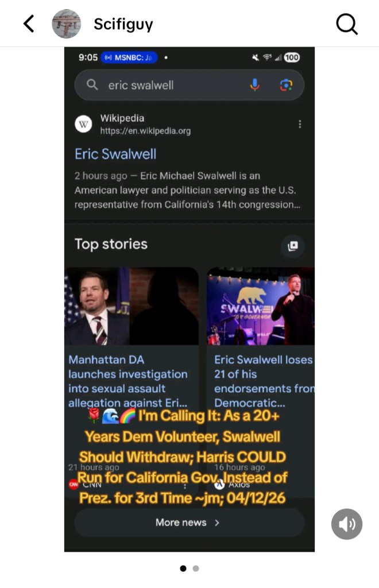Tap the MSNBC live status pill
Image resolution: width=379 pixels, height=588 pixels.
point(129,57)
